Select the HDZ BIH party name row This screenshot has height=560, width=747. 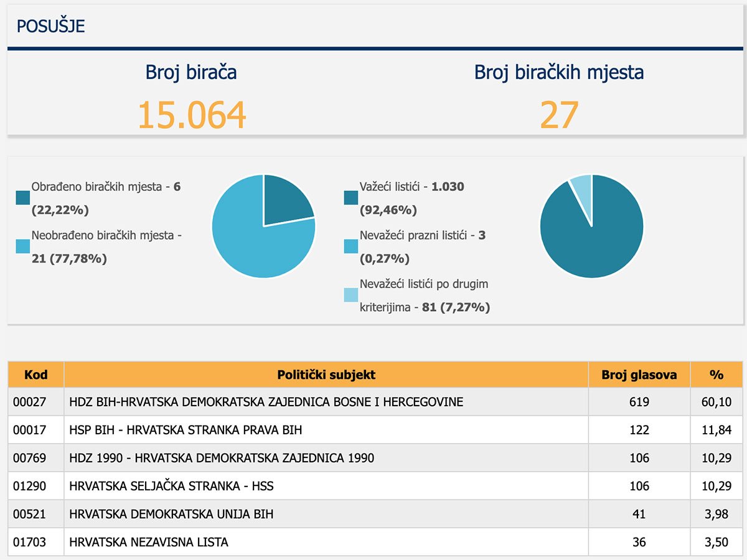pyautogui.click(x=326, y=402)
